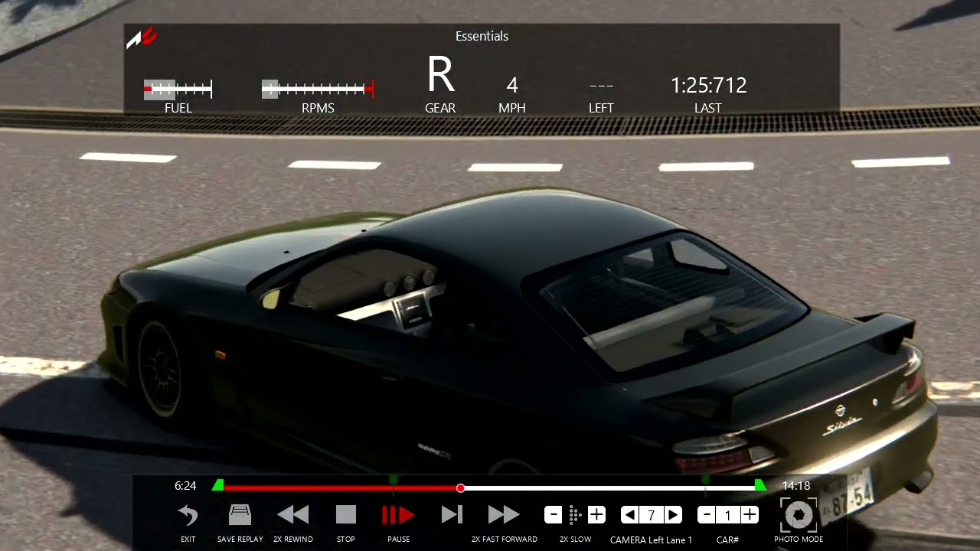Exit the replay with the back arrow
This screenshot has height=551, width=980.
188,515
